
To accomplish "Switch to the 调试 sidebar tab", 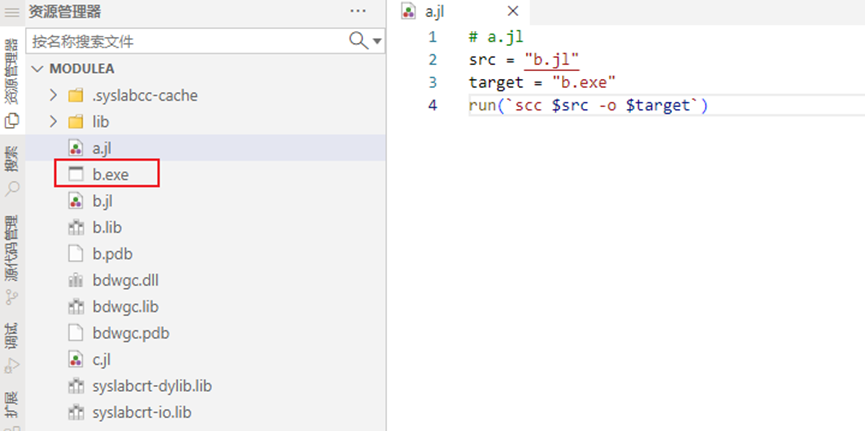I will (x=12, y=348).
